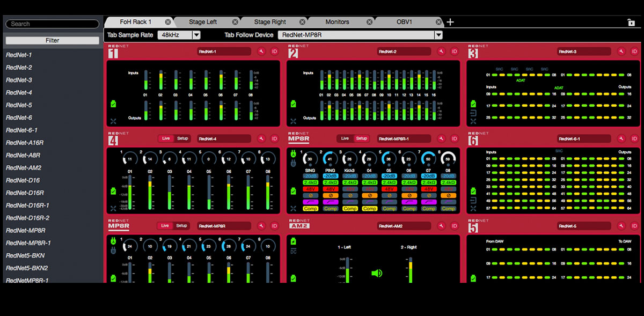644x316 pixels.
Task: Open settings wrench for RedNet-MP8R-1 device
Action: 442,138
